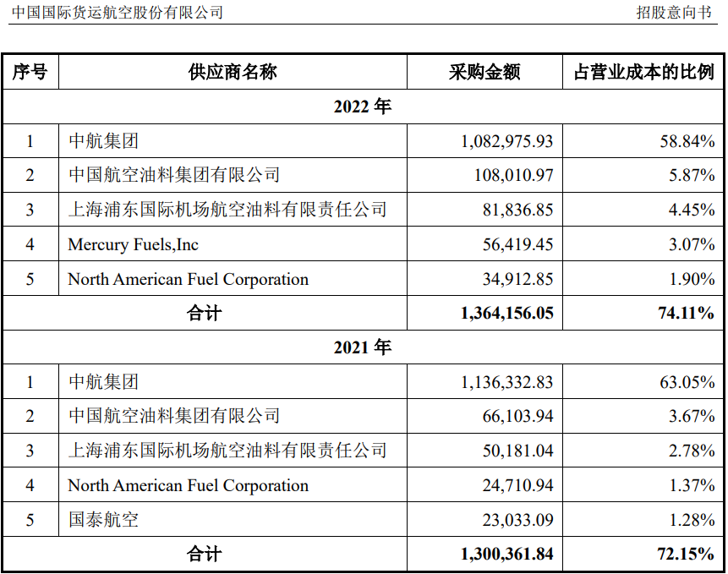Viewport: 728px width, 574px height.
Task: Click sequence number 2 in the 66,103.94 row
Action: [x=30, y=416]
